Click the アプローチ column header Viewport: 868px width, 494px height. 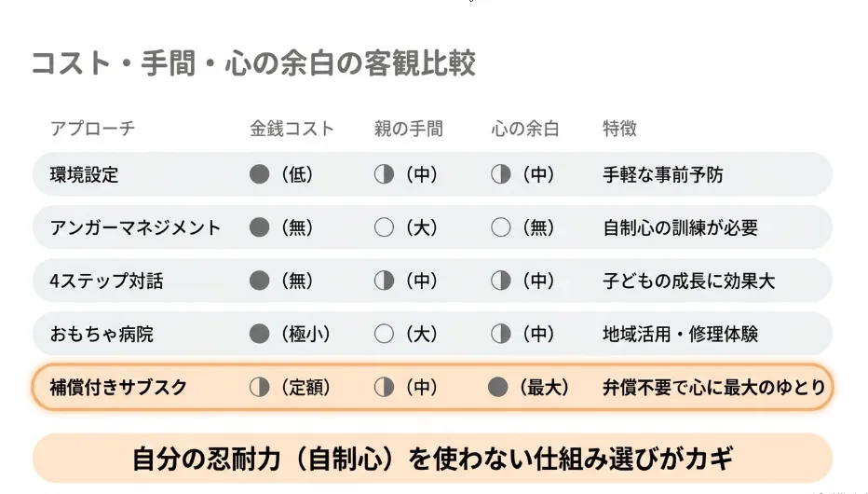(x=92, y=129)
